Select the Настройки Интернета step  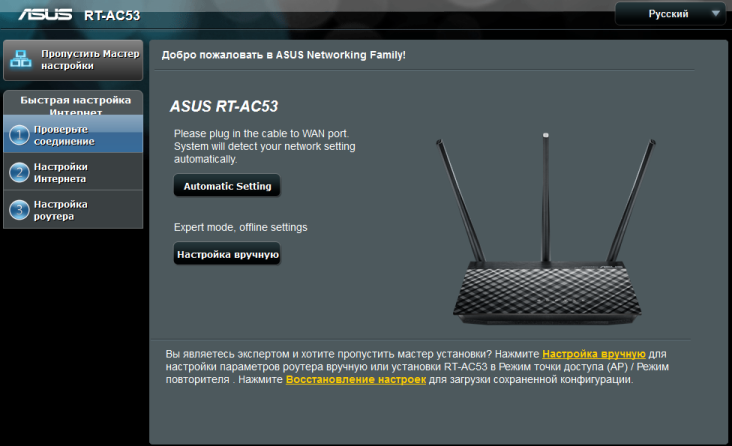(73, 172)
